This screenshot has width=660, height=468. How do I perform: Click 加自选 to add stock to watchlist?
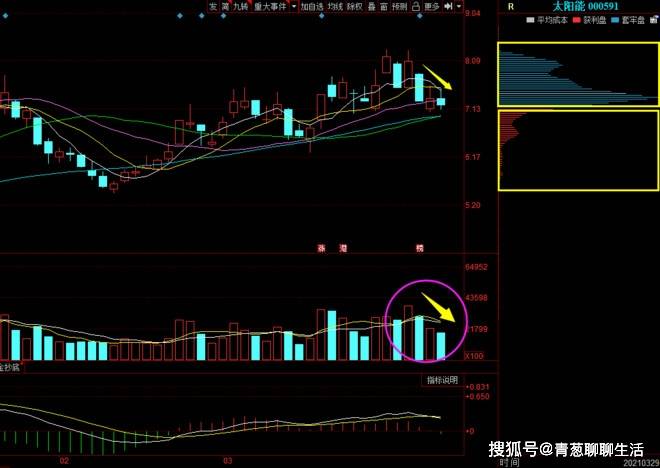click(312, 6)
